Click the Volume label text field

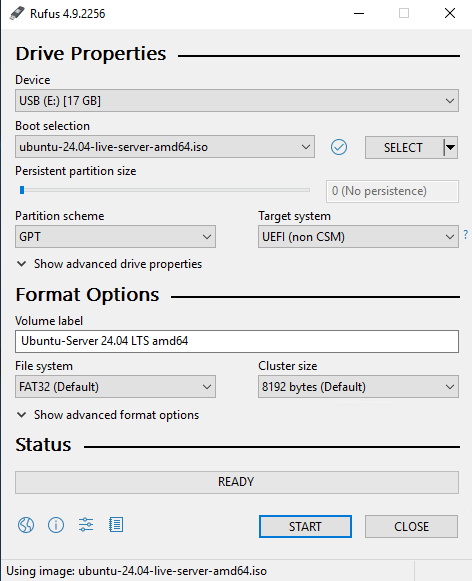click(237, 341)
